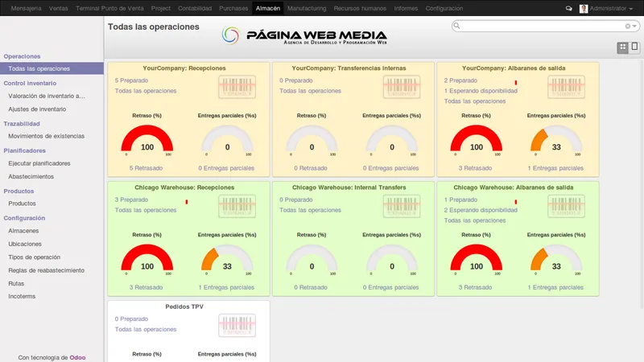Screen dimensions: 644x362
Task: Open Movimientos de existencias
Action: click(x=47, y=136)
